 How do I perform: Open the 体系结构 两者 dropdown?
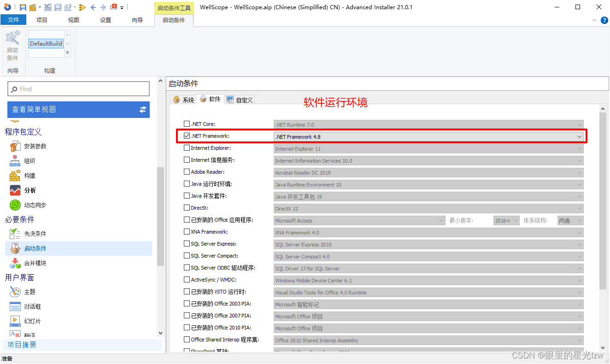tap(570, 220)
